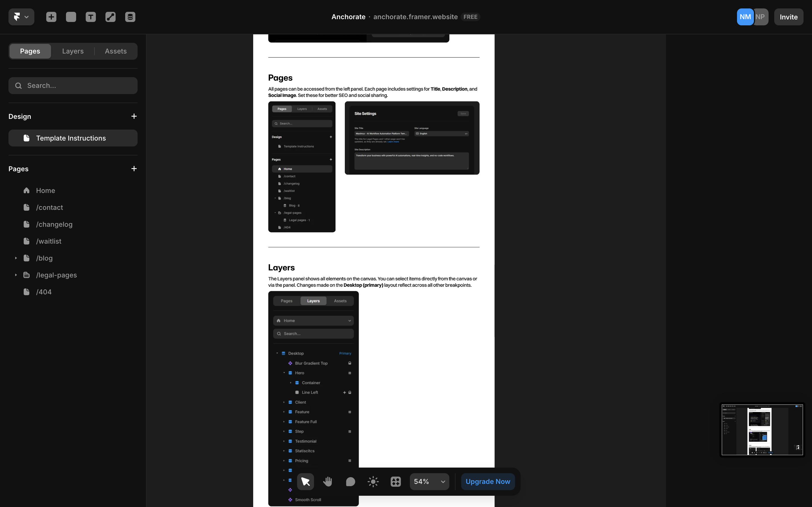This screenshot has height=507, width=812.
Task: Activate the Hand pan tool
Action: point(328,481)
